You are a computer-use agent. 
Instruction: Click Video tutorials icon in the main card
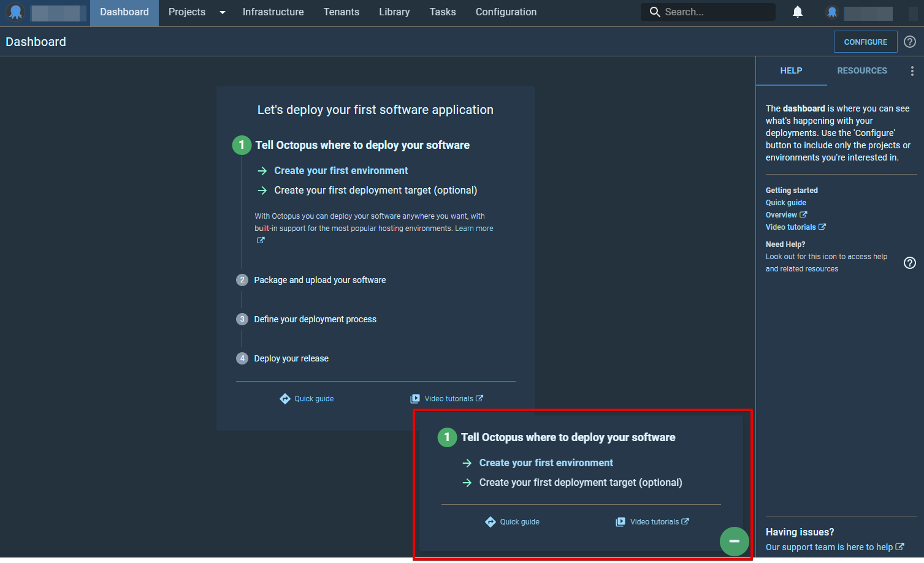pyautogui.click(x=415, y=399)
